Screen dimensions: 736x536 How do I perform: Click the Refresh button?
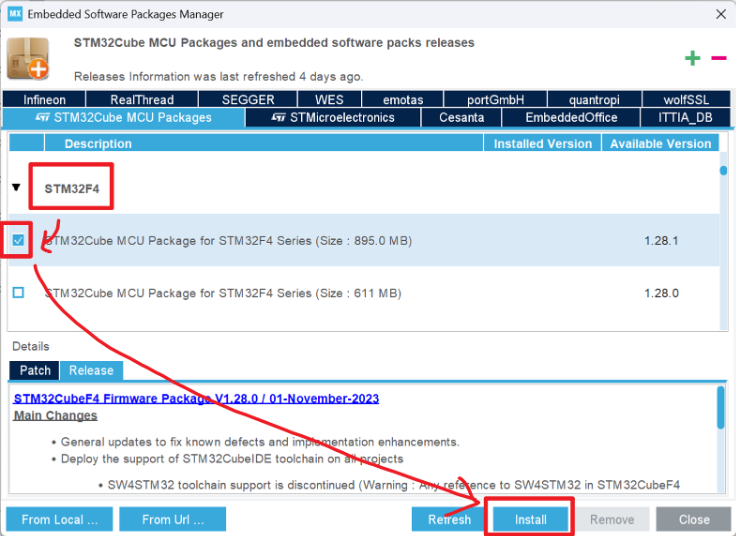tap(449, 519)
